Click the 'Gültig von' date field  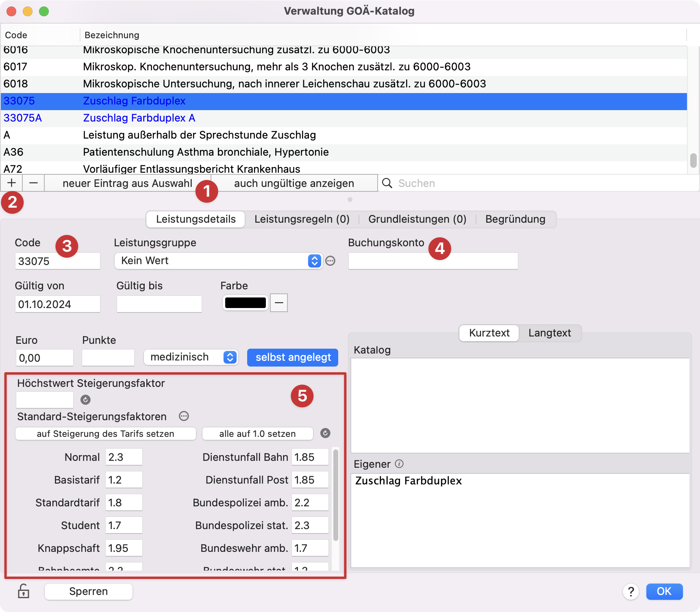pyautogui.click(x=58, y=304)
